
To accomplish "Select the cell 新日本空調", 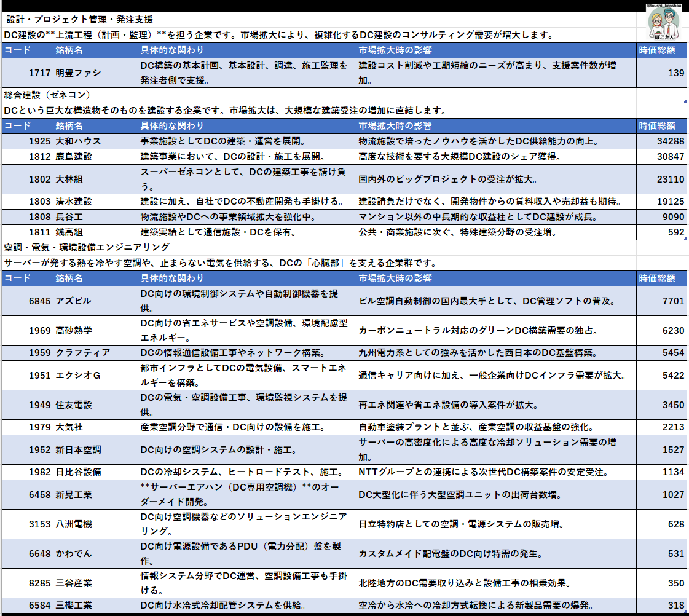I will pyautogui.click(x=95, y=450).
